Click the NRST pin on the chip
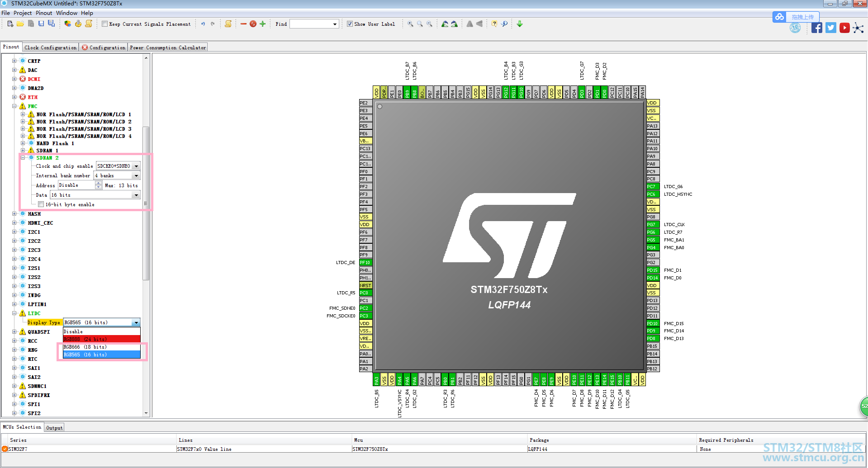868x468 pixels. pyautogui.click(x=365, y=285)
